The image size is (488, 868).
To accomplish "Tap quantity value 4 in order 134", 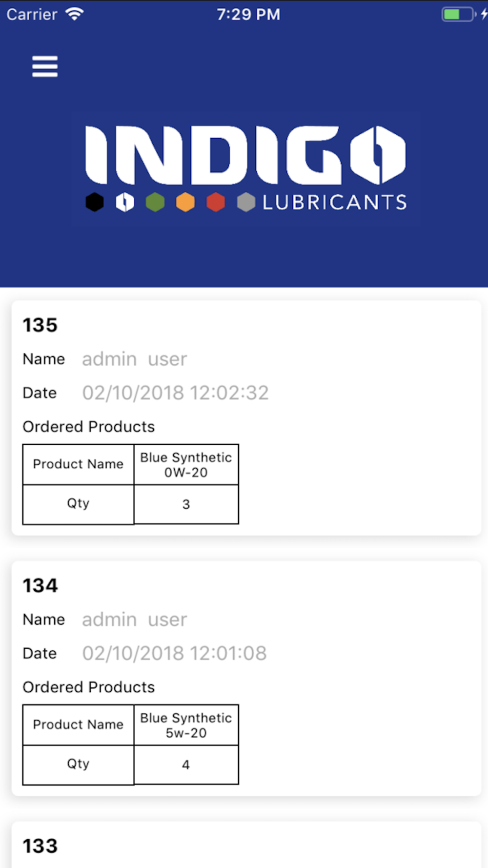I will pos(186,765).
